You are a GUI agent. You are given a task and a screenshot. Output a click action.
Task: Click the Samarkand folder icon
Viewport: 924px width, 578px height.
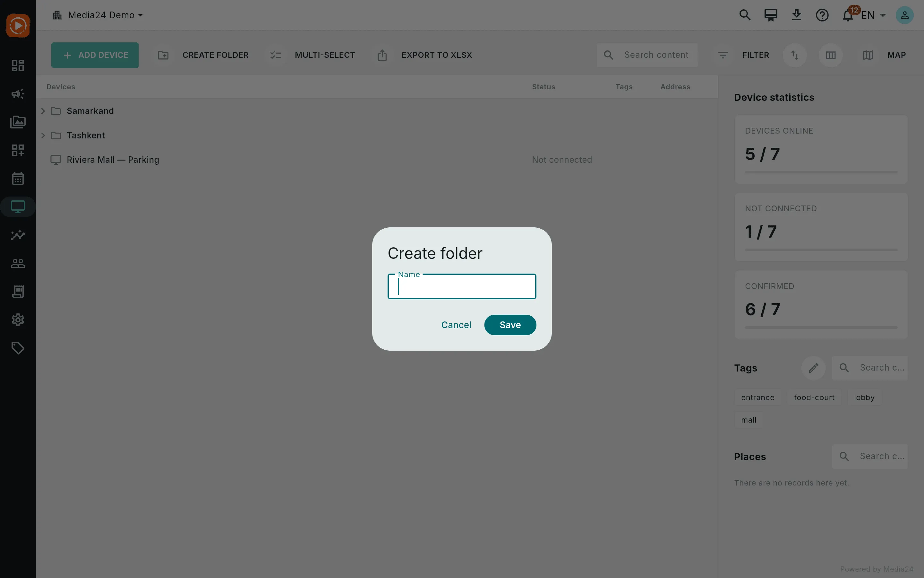click(56, 111)
